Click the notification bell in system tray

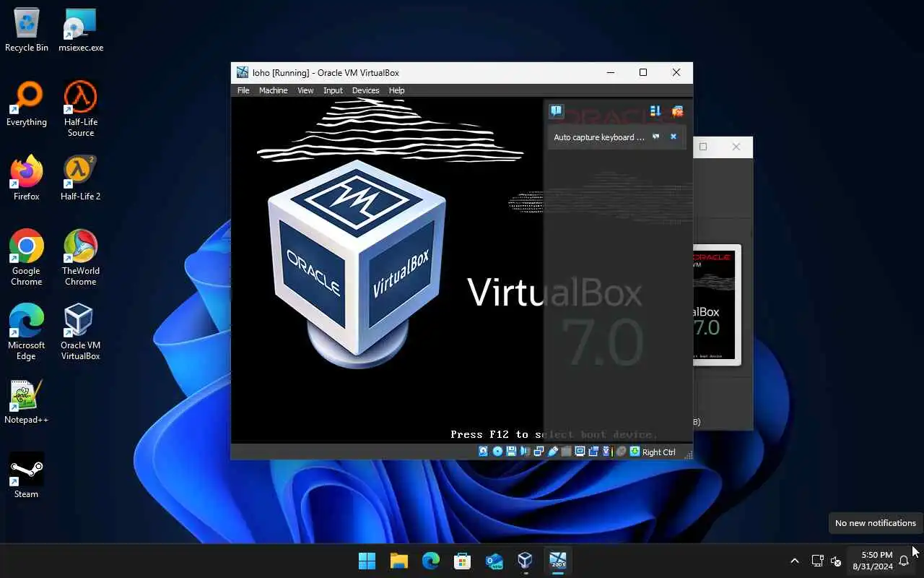coord(904,561)
